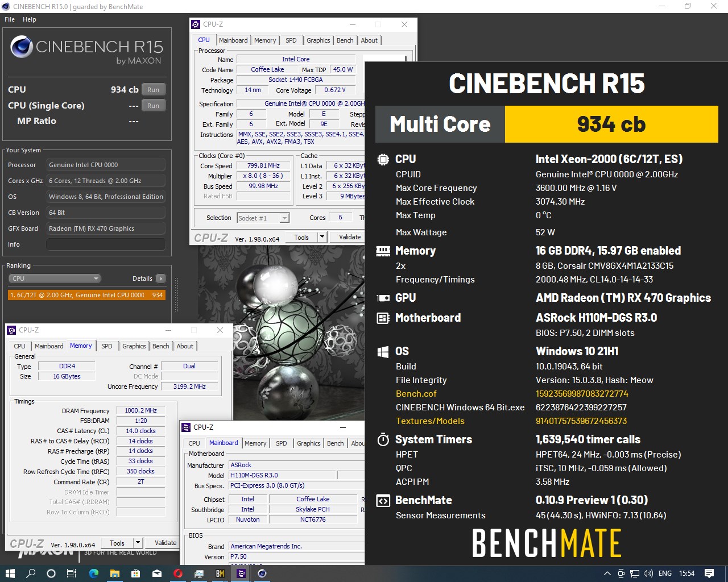This screenshot has height=582, width=728.
Task: Click the CPU-Z icon in the Memory window title bar
Action: (11, 330)
